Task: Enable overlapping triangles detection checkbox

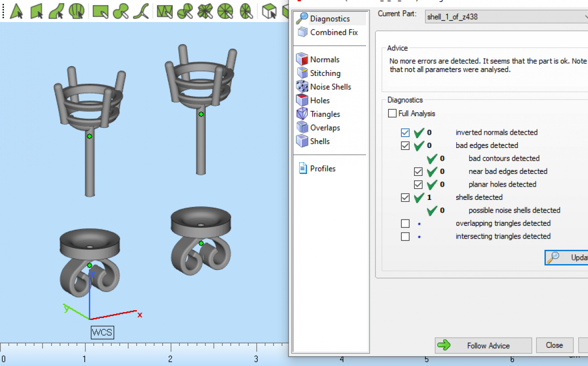Action: pos(405,223)
